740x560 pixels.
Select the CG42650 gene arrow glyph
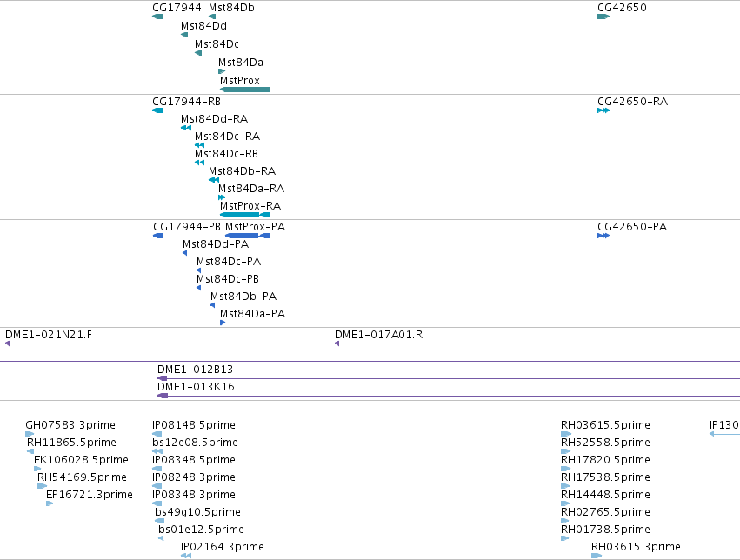point(603,17)
